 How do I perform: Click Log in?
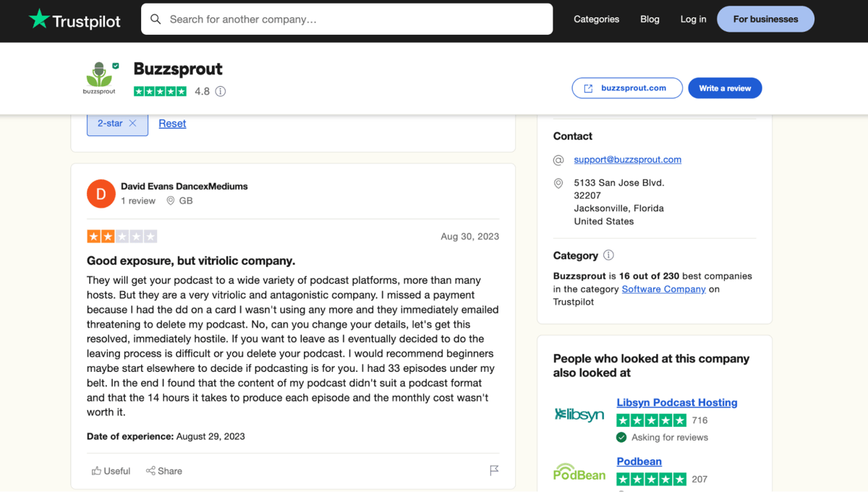coord(693,20)
